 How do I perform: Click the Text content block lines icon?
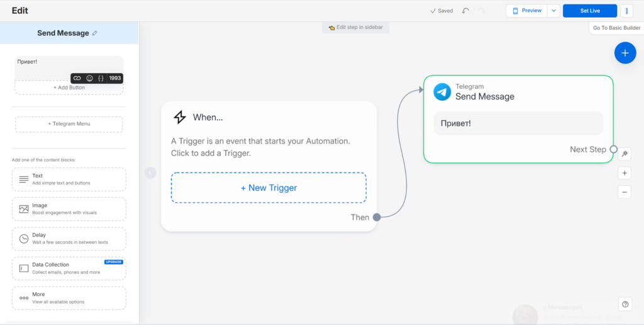tap(24, 179)
